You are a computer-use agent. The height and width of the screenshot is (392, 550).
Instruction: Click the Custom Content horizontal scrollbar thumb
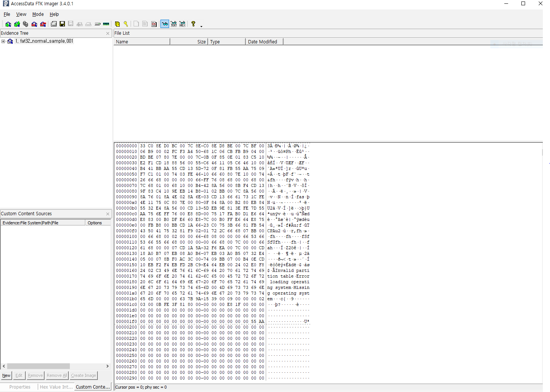pos(39,366)
